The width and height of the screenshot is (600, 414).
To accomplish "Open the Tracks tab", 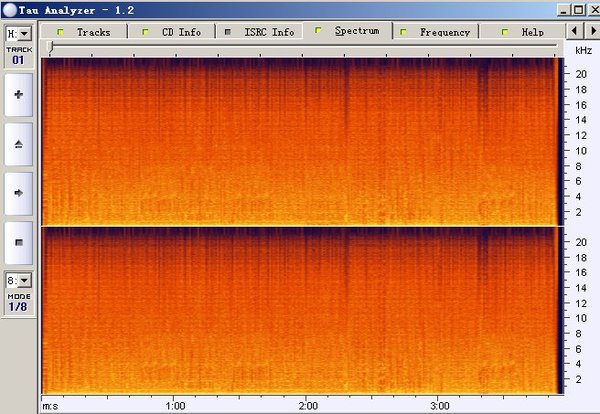I will point(84,32).
